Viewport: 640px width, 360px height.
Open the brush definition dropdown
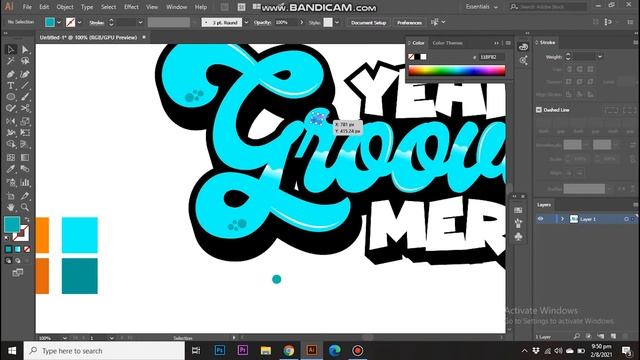click(x=246, y=22)
